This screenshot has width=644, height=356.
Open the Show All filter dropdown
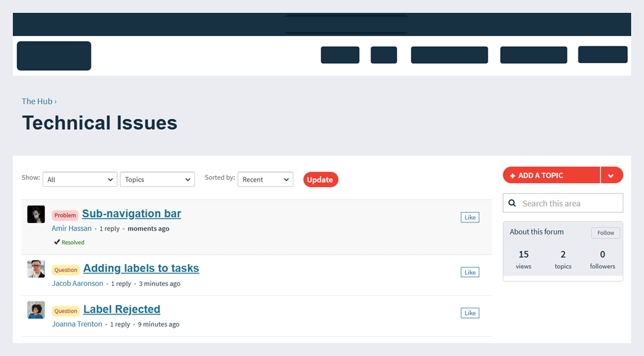[x=80, y=179]
